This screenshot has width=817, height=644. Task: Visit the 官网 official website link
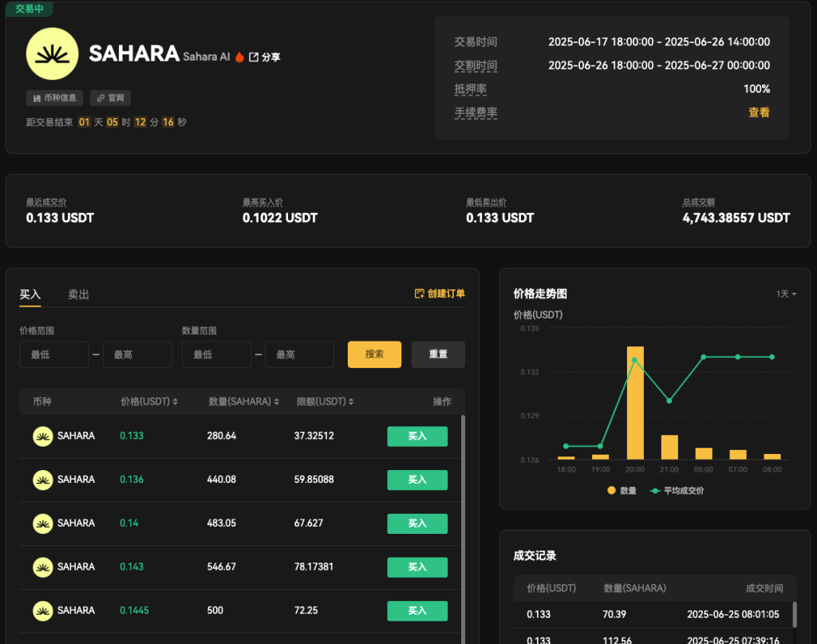point(109,97)
